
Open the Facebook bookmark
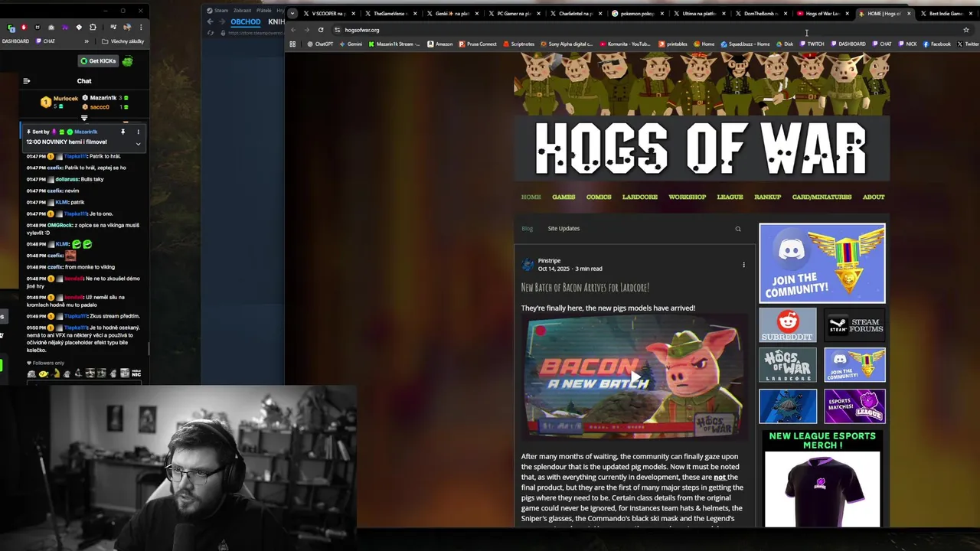(x=937, y=44)
